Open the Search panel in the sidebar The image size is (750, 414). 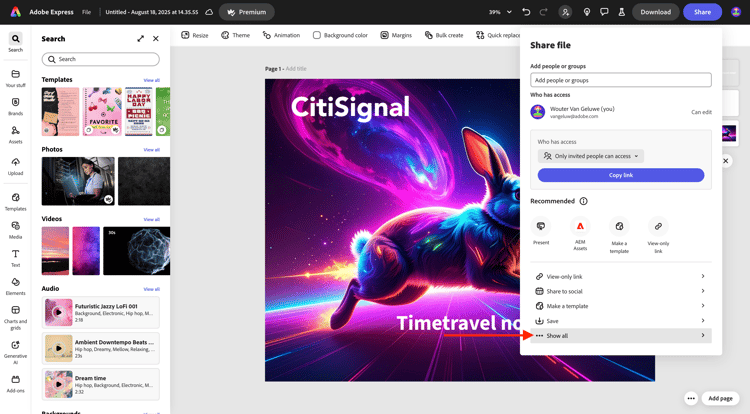[x=15, y=42]
